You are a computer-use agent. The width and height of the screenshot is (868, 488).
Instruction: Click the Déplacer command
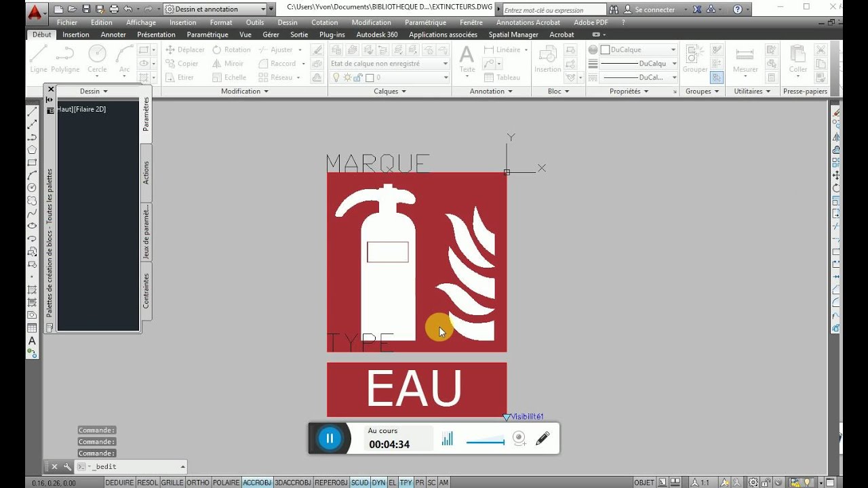point(185,49)
